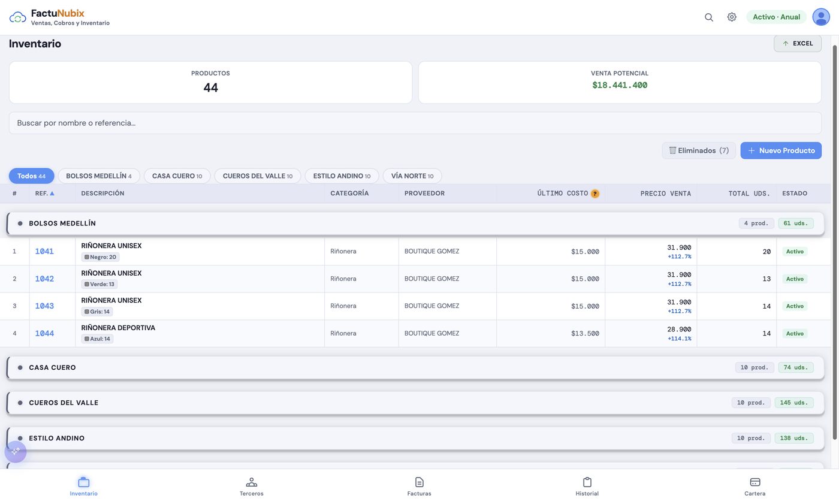
Task: Click the Productos 44 summary card
Action: (x=210, y=82)
